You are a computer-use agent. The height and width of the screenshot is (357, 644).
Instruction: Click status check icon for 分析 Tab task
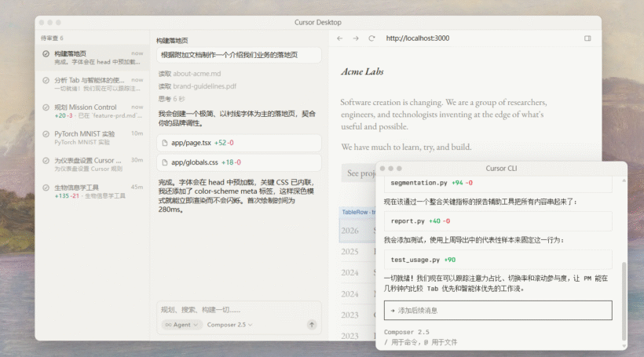(x=46, y=81)
